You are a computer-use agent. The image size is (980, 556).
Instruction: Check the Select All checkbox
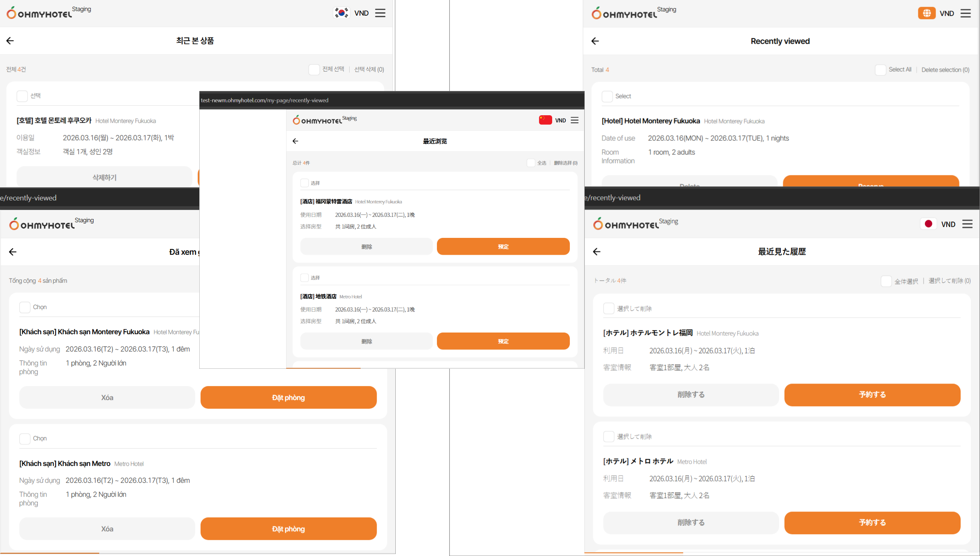coord(880,70)
